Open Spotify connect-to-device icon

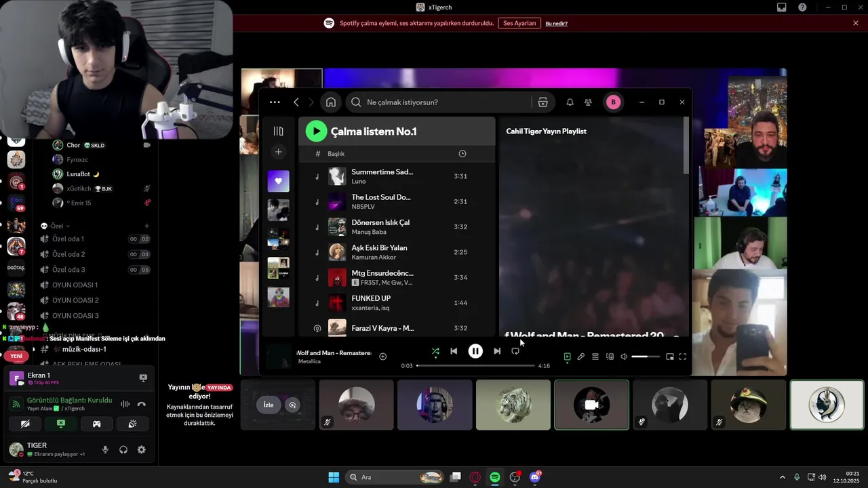pos(610,357)
